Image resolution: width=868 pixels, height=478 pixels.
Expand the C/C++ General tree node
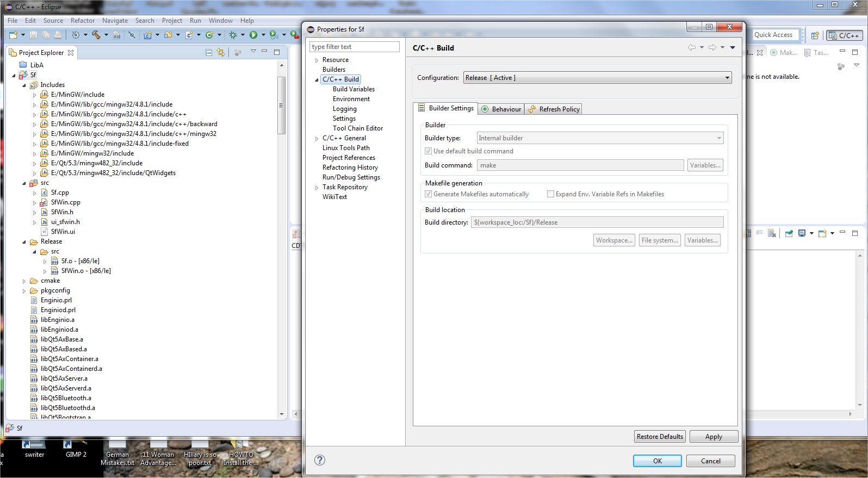pyautogui.click(x=317, y=139)
